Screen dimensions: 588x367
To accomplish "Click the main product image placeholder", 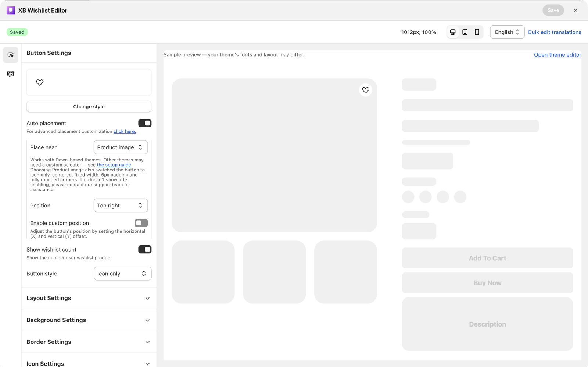I will tap(274, 155).
